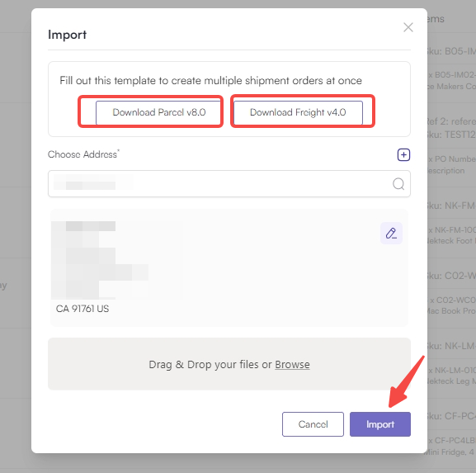Click the background Sku: CF-PC entry
The image size is (476, 473).
(451, 416)
